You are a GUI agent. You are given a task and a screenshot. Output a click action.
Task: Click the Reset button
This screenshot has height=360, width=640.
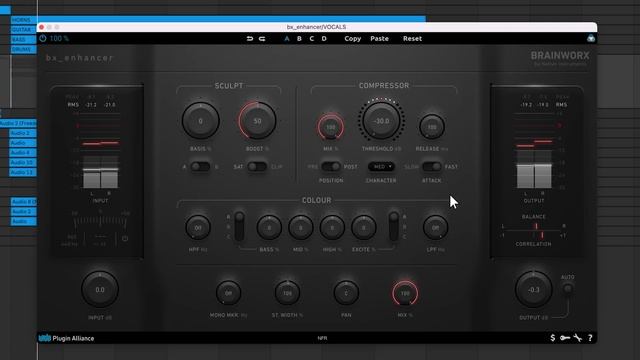[x=412, y=38]
